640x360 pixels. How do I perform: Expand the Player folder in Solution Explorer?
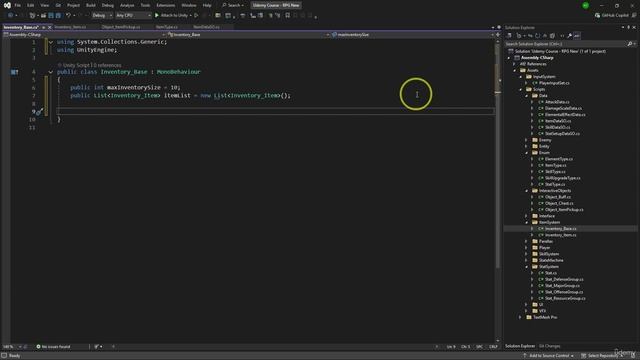[527, 248]
